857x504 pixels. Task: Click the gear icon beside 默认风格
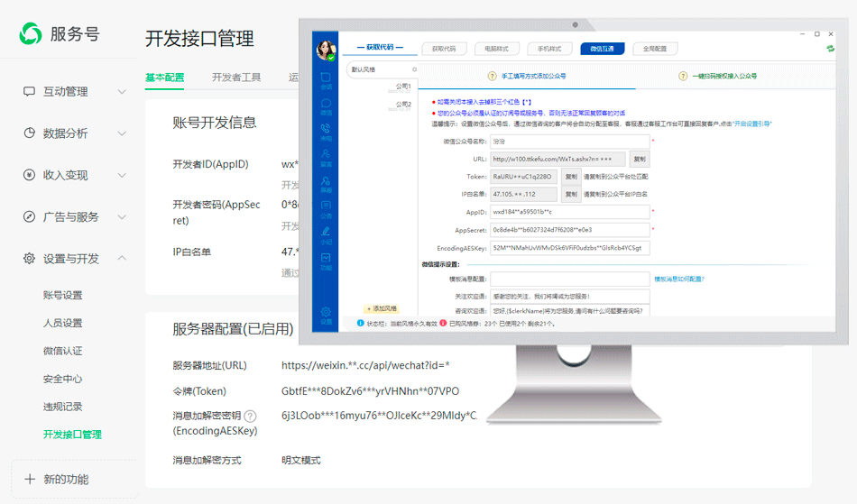tap(414, 69)
